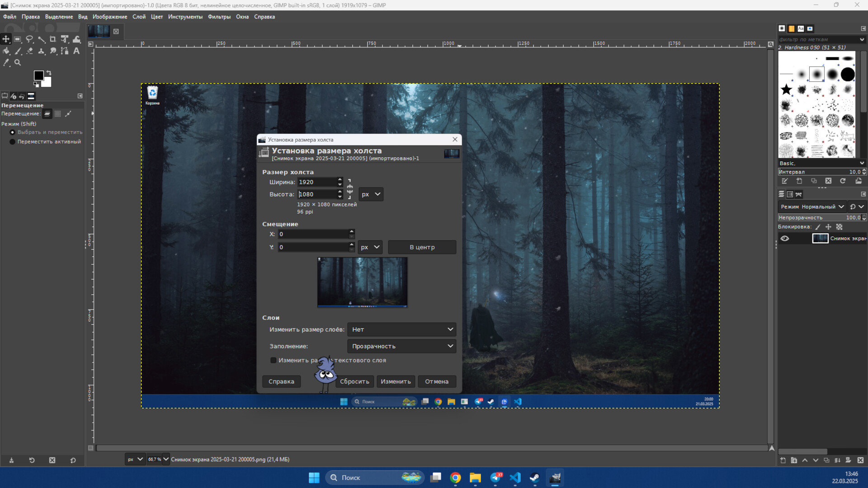Image resolution: width=868 pixels, height=488 pixels.
Task: Open the canvas size unit dropdown showing px
Action: tap(371, 194)
